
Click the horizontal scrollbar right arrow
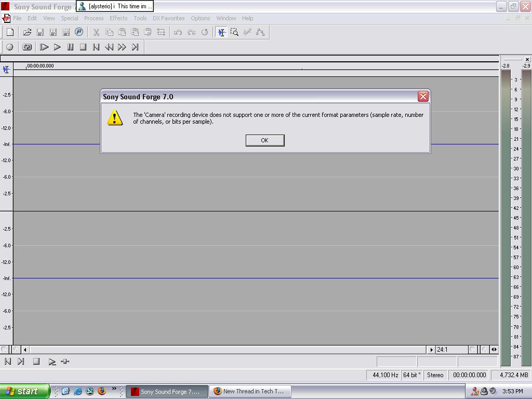pyautogui.click(x=431, y=350)
